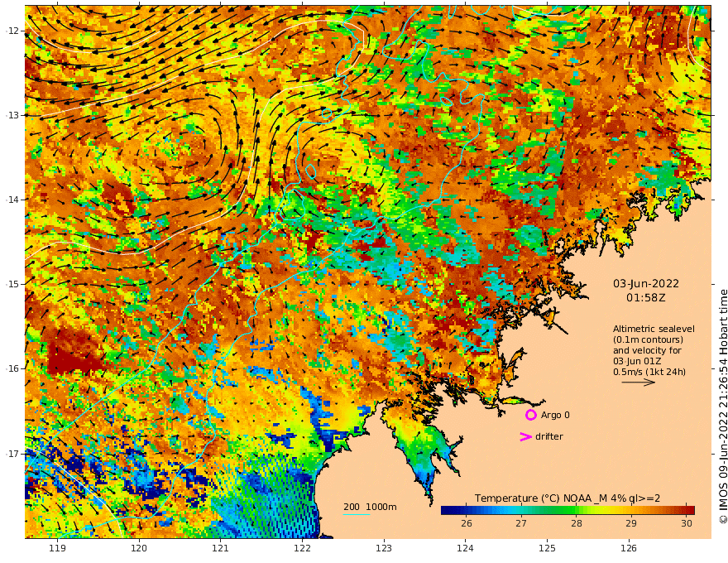The image size is (728, 563).
Task: Click latitude tick label -12
Action: pos(12,31)
